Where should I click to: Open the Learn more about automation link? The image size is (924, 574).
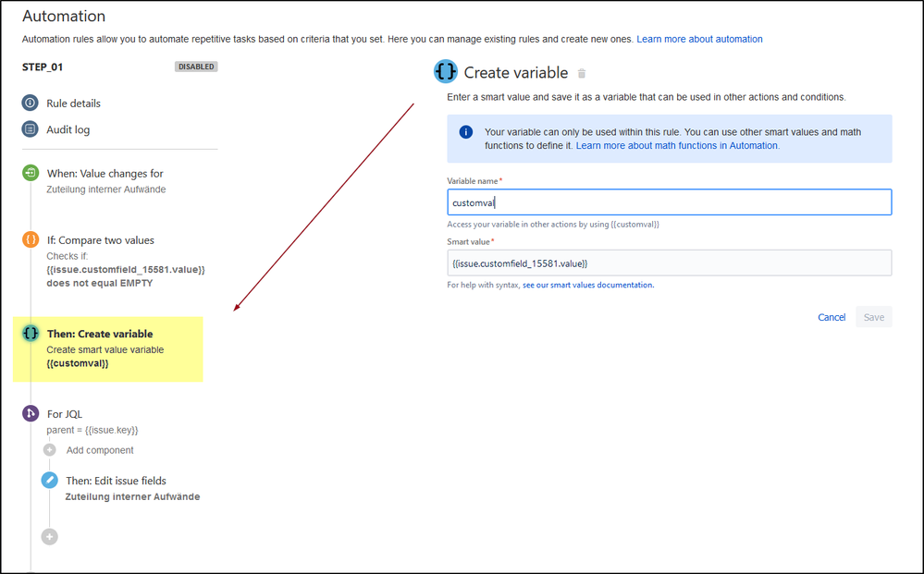(x=699, y=39)
